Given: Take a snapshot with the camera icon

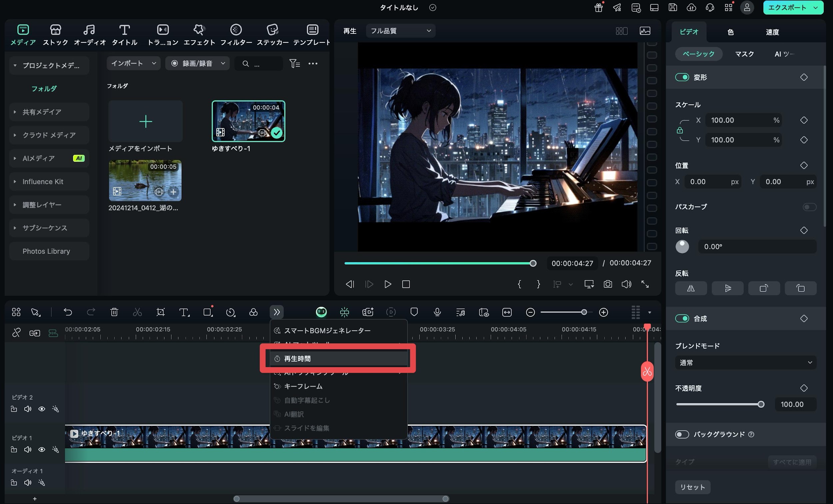Looking at the screenshot, I should tap(607, 284).
